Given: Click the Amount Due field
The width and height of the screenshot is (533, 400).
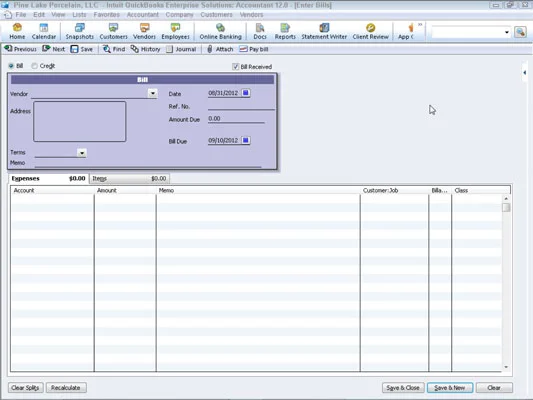Looking at the screenshot, I should point(236,119).
